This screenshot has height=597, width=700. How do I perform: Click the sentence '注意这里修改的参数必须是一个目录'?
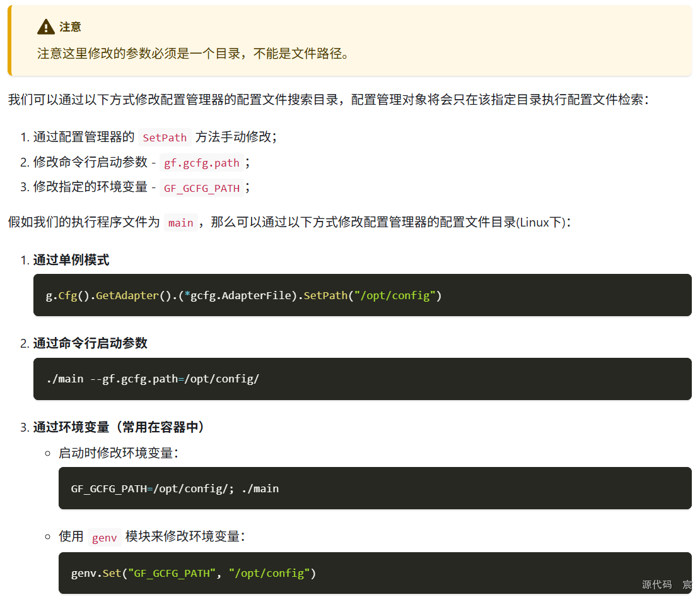[139, 54]
